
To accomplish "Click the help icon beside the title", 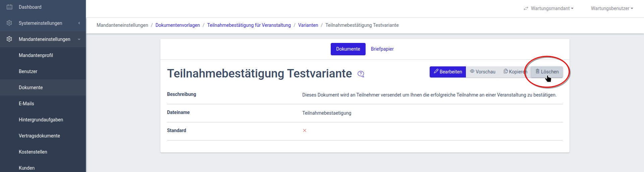I will pyautogui.click(x=361, y=74).
